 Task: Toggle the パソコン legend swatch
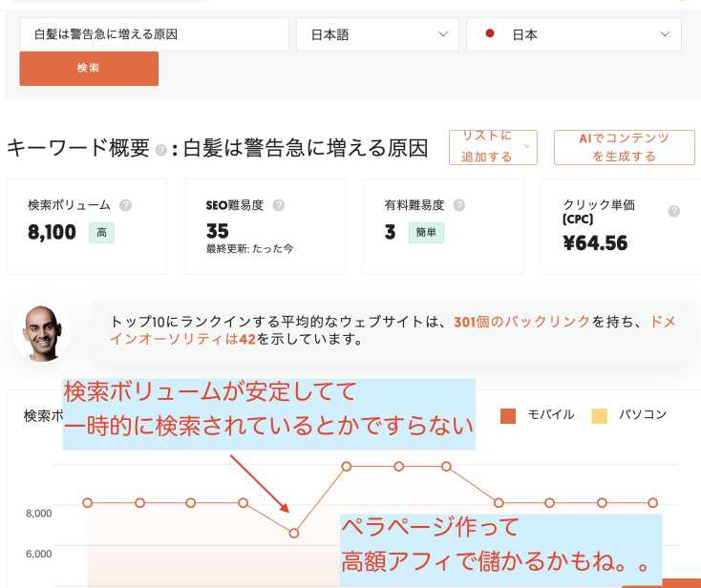click(600, 415)
